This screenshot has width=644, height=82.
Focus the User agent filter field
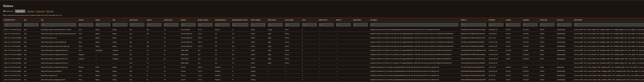tap(414, 25)
